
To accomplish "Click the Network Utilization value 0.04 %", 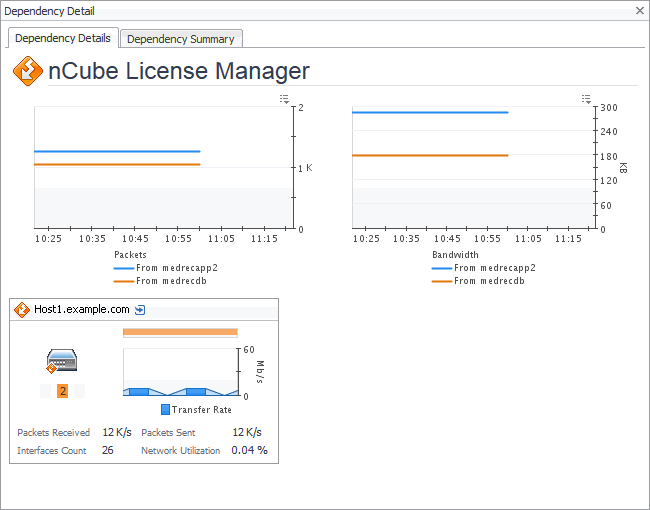I will pos(249,451).
